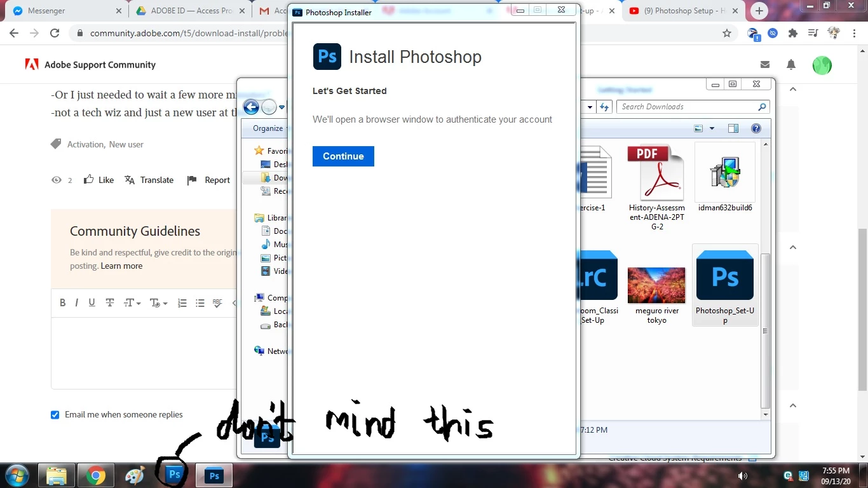Open File Explorer from taskbar
868x488 pixels.
[x=57, y=475]
